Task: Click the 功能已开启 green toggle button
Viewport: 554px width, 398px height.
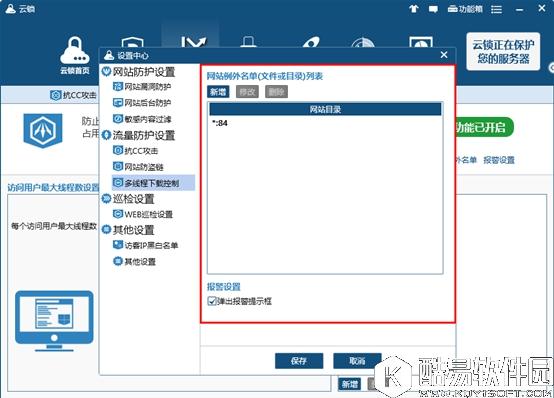Action: click(x=484, y=127)
